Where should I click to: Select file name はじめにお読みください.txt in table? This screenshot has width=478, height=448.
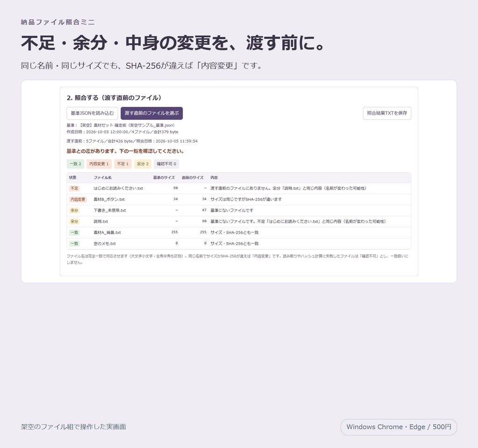(118, 189)
